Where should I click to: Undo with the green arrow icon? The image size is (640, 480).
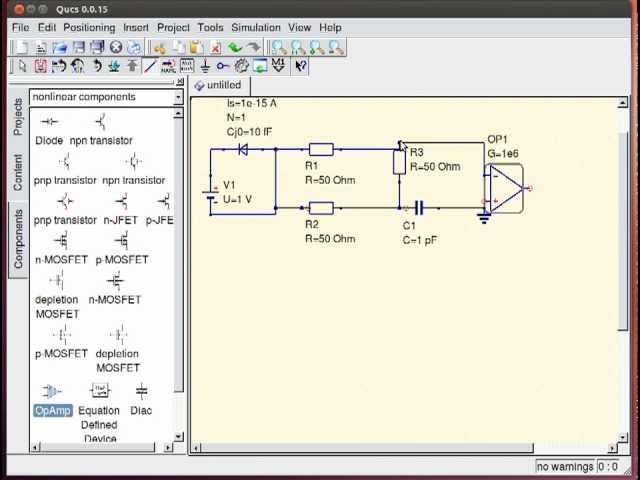click(234, 48)
